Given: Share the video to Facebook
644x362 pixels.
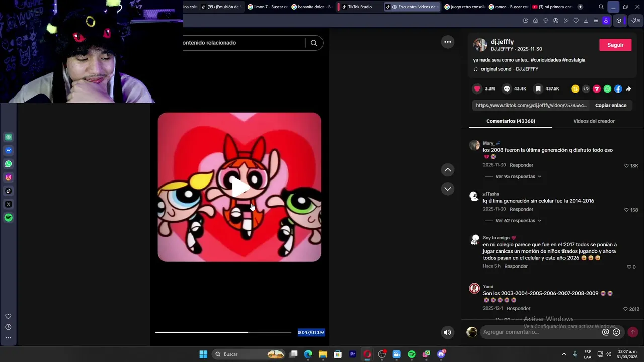Looking at the screenshot, I should pos(618,88).
